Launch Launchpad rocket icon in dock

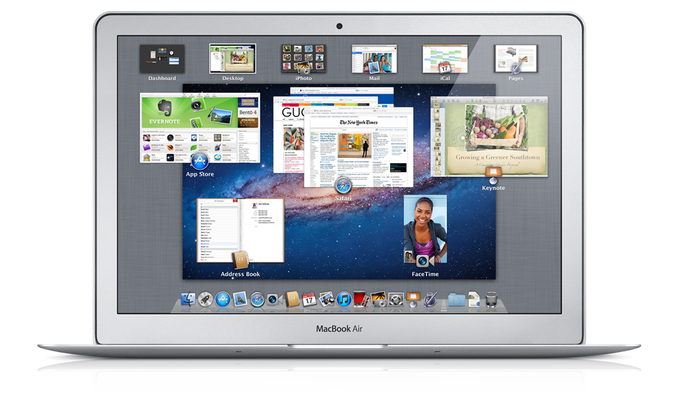[x=205, y=299]
